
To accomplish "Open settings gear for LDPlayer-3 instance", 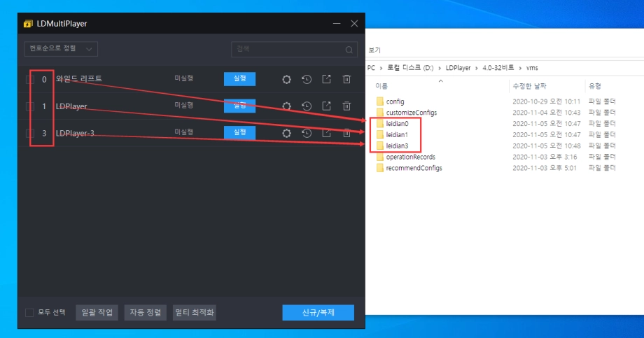I will pyautogui.click(x=286, y=133).
